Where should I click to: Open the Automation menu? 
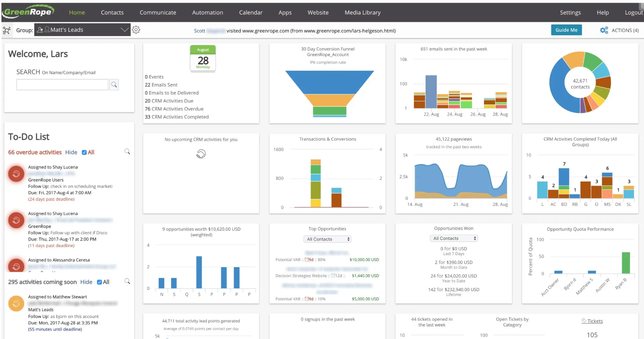point(207,12)
